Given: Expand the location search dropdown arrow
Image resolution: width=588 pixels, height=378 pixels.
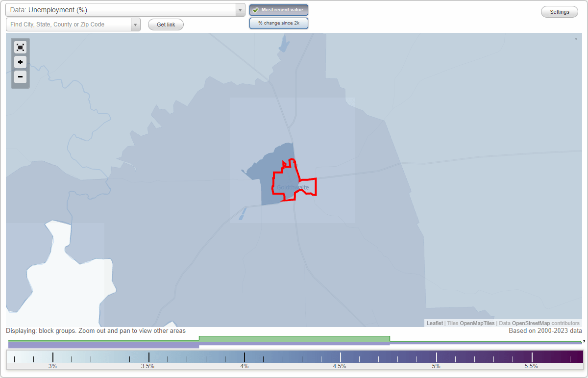Looking at the screenshot, I should (x=135, y=24).
